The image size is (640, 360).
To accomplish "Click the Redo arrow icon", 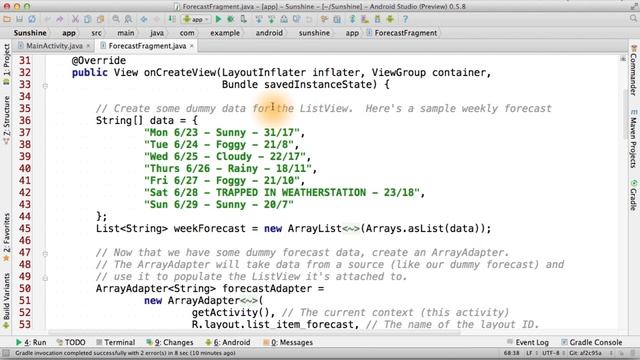I will point(60,19).
